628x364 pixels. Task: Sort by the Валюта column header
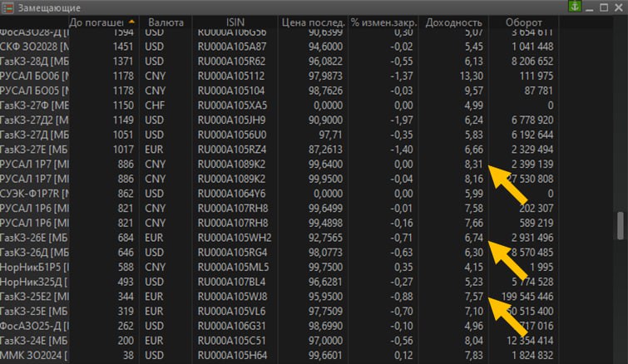pos(166,22)
